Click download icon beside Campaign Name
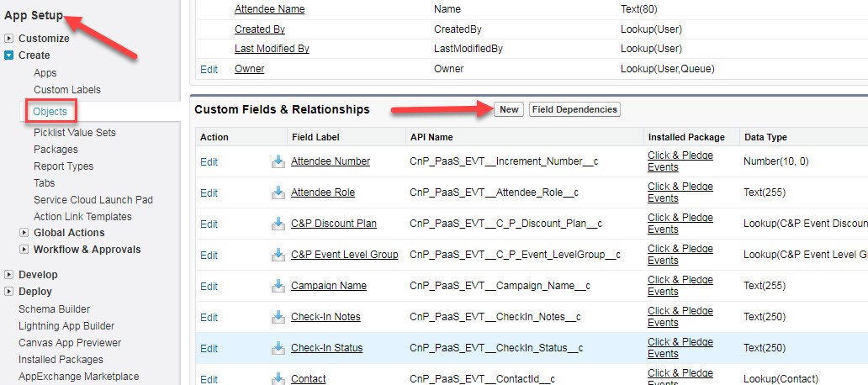 278,286
